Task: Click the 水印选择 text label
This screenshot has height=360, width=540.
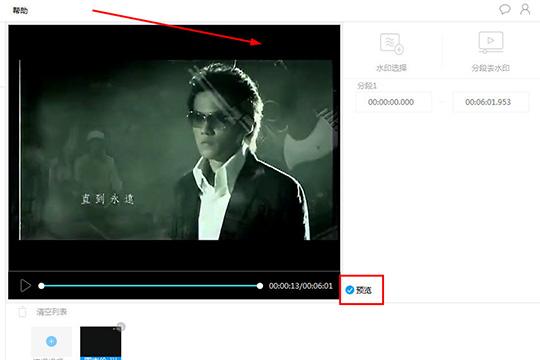Action: coord(391,68)
